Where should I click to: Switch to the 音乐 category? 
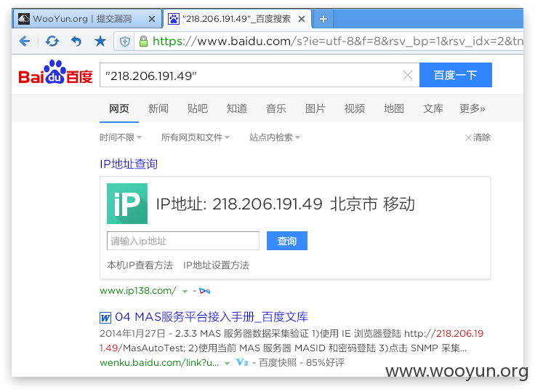276,108
